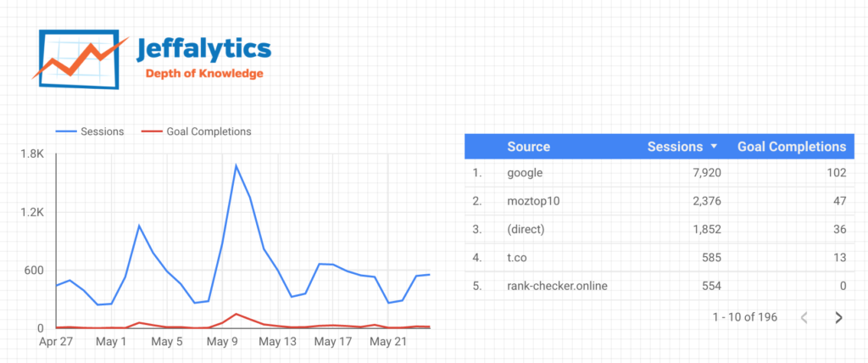Sort the table by Sessions column
This screenshot has height=363, width=868.
pyautogui.click(x=675, y=147)
